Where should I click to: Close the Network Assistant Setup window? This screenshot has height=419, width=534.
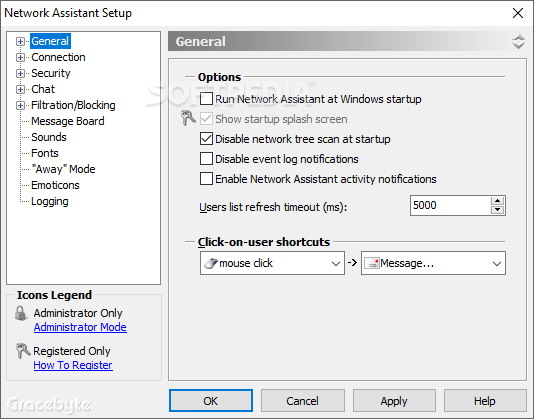518,13
